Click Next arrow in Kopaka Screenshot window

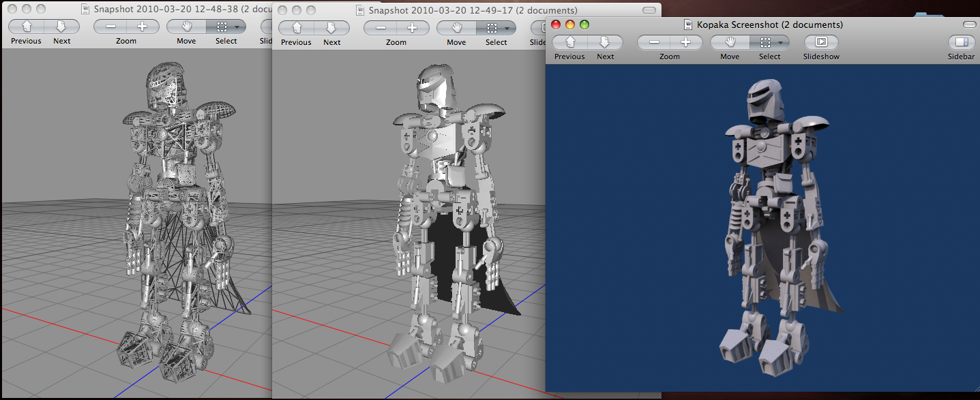click(x=605, y=42)
